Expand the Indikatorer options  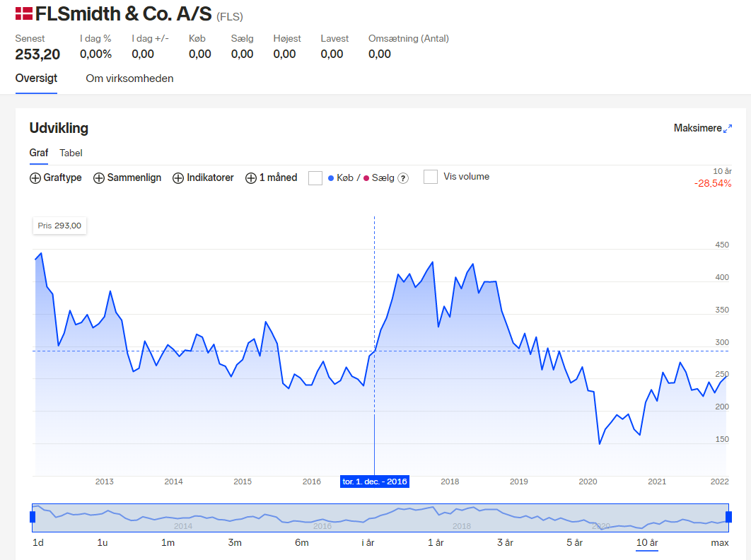tap(203, 177)
